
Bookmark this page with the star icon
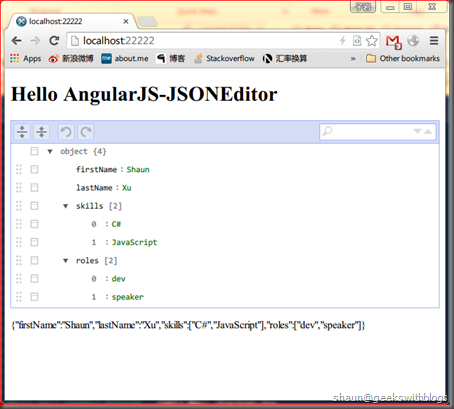372,41
